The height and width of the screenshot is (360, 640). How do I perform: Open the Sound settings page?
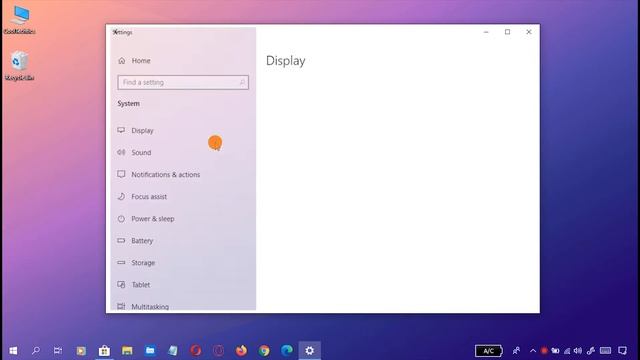tap(183, 152)
